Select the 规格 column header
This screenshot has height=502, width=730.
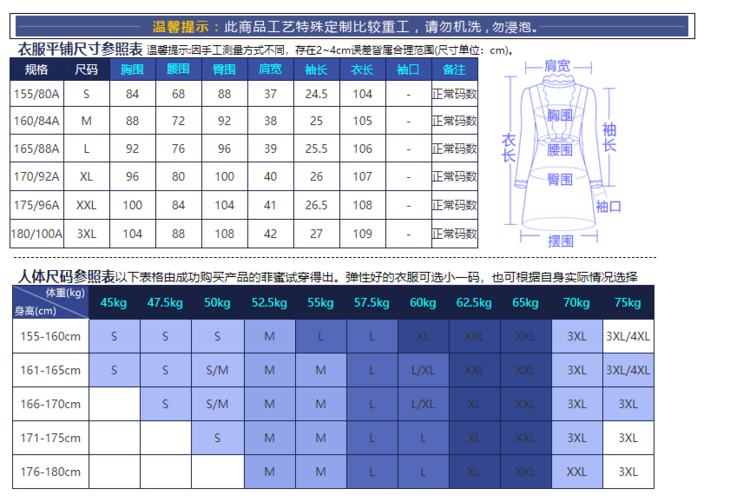[x=36, y=70]
